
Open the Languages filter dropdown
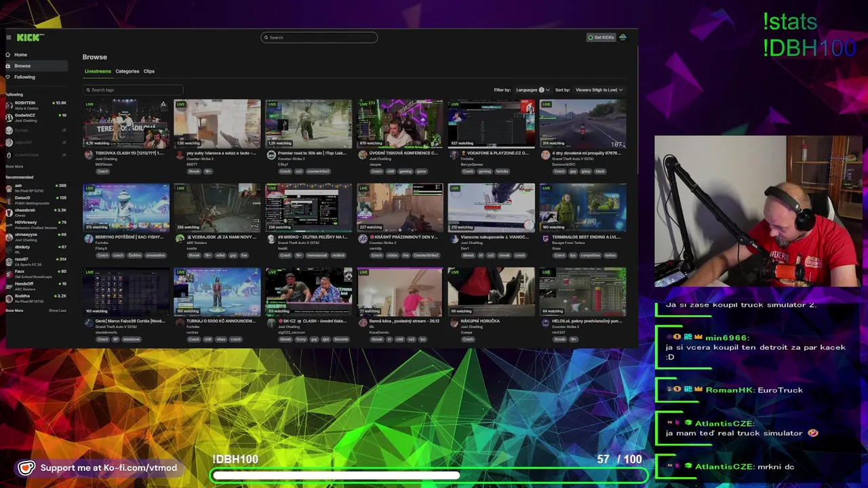[x=532, y=89]
